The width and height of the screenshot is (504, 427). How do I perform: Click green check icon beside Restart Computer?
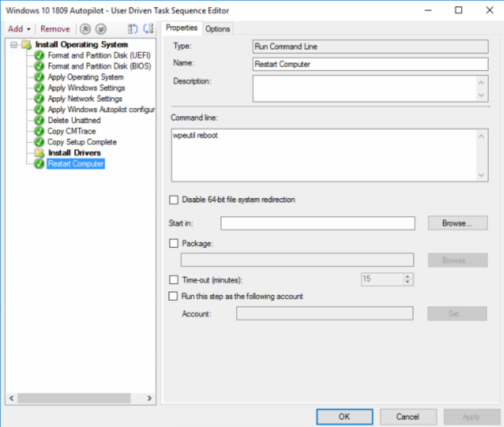tap(39, 164)
